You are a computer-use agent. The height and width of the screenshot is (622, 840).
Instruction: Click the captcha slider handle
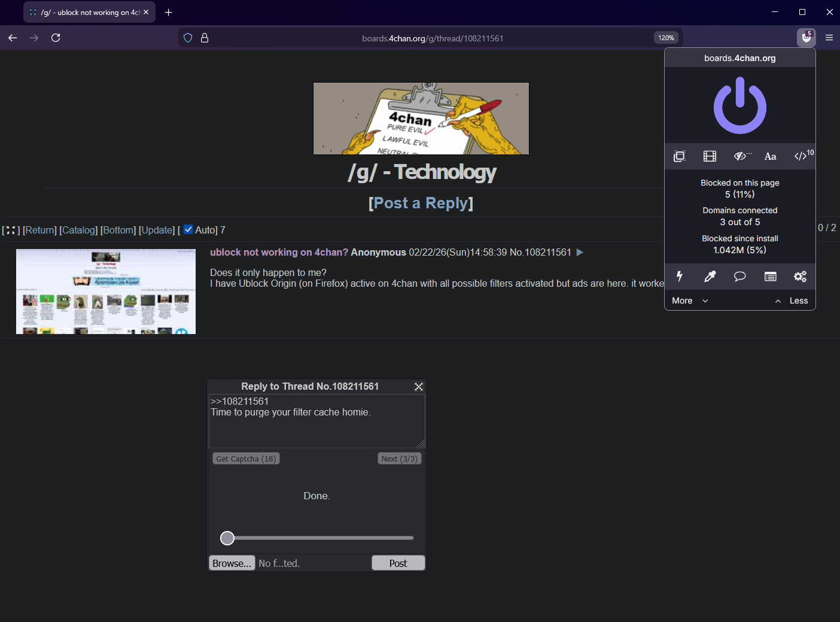click(x=227, y=538)
